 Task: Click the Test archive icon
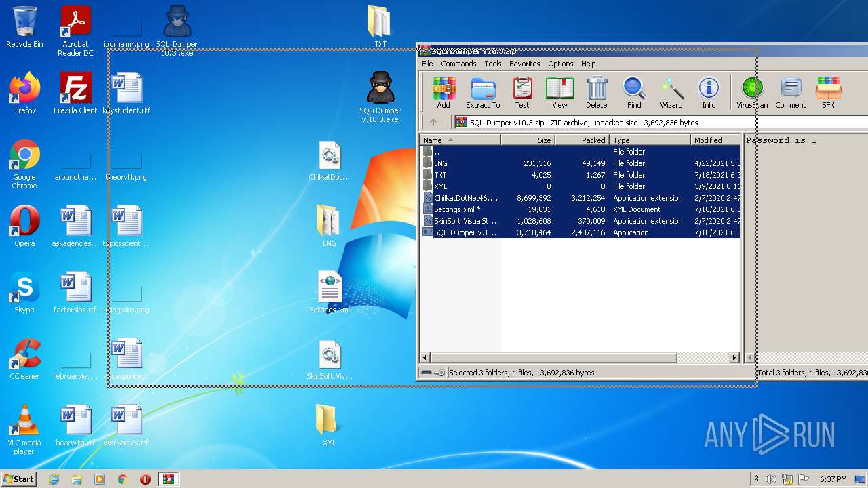point(521,93)
